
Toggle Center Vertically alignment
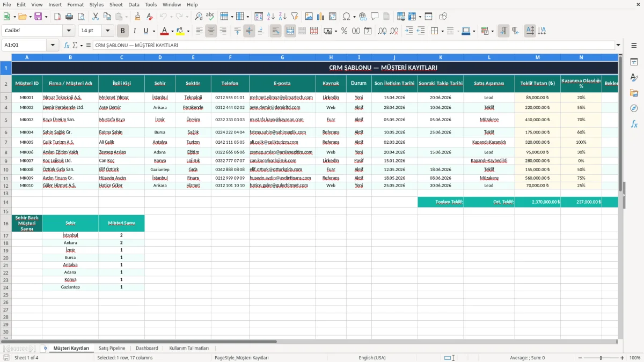click(249, 31)
